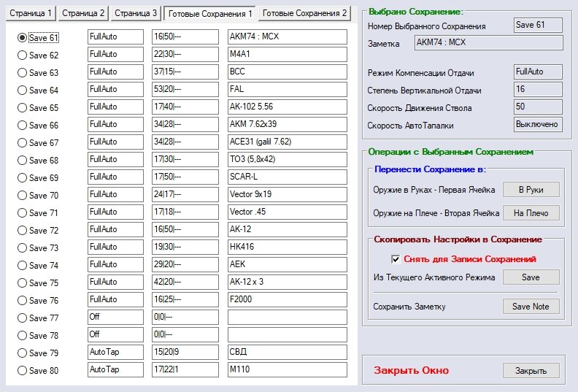This screenshot has height=392, width=578.
Task: Click the TO3 (5,8x42) note field
Action: [x=288, y=159]
